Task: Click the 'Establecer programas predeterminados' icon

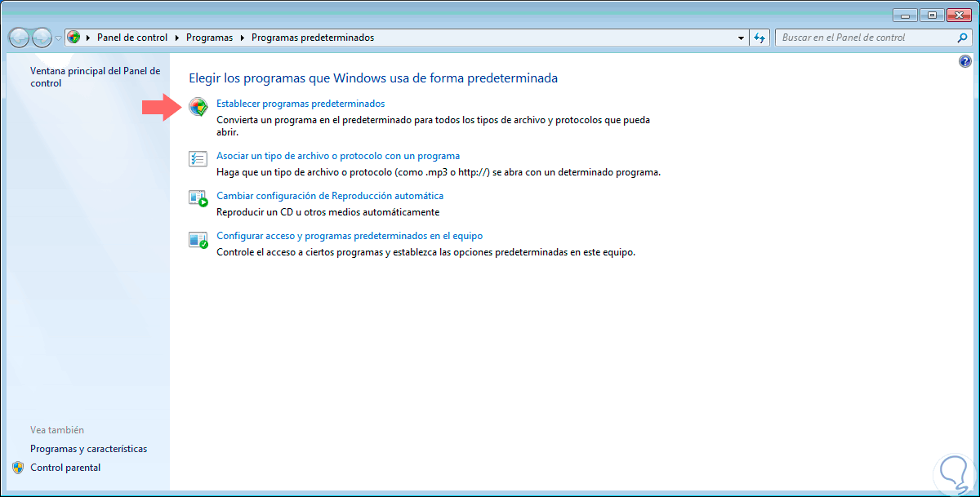Action: click(198, 107)
